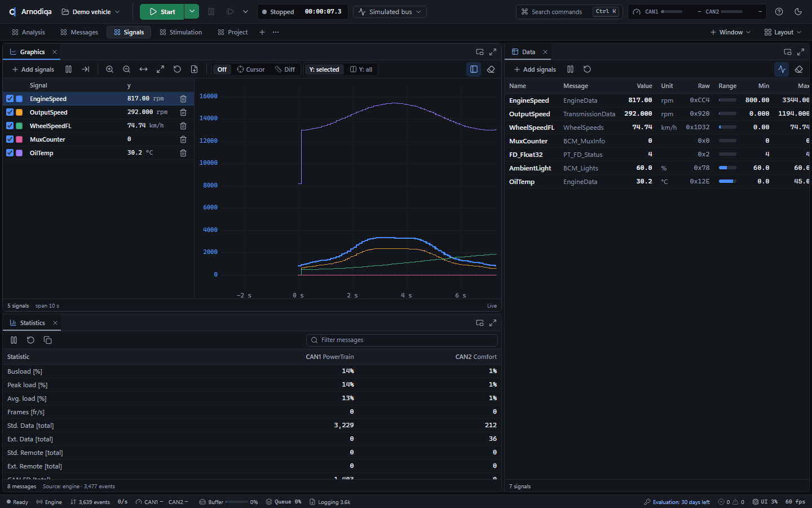Focus the Filter messages field

pos(402,340)
